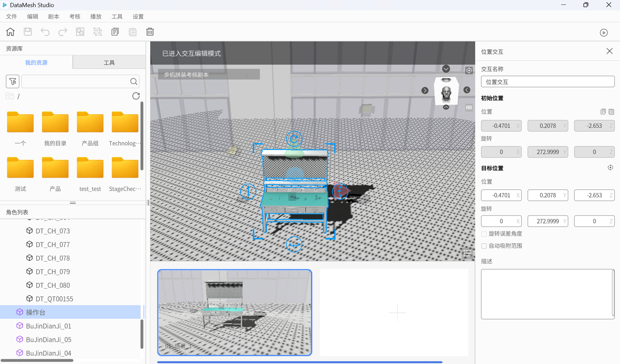Click target position locate icon

click(610, 168)
